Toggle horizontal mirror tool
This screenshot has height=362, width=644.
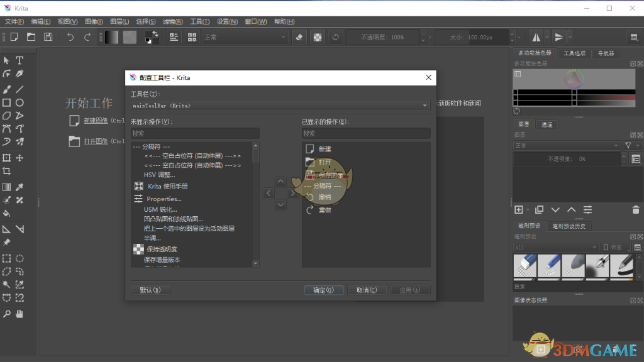tap(536, 37)
